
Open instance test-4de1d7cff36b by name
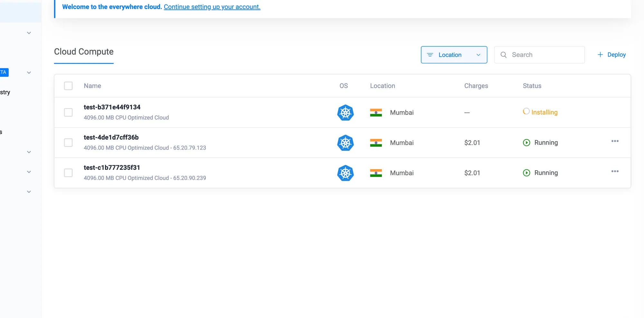111,137
